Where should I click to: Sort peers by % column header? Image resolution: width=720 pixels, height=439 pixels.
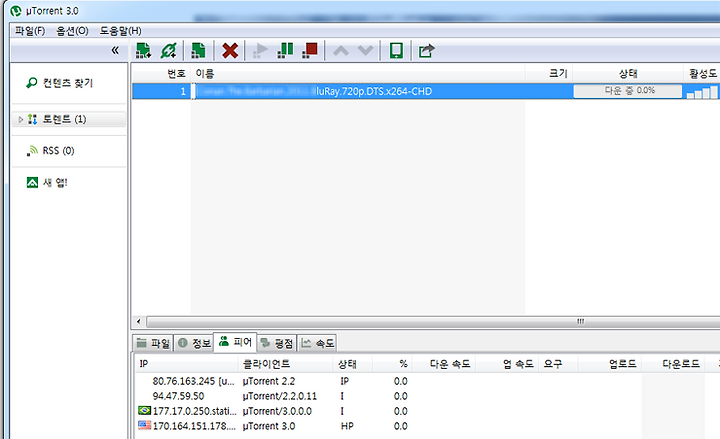pyautogui.click(x=392, y=364)
